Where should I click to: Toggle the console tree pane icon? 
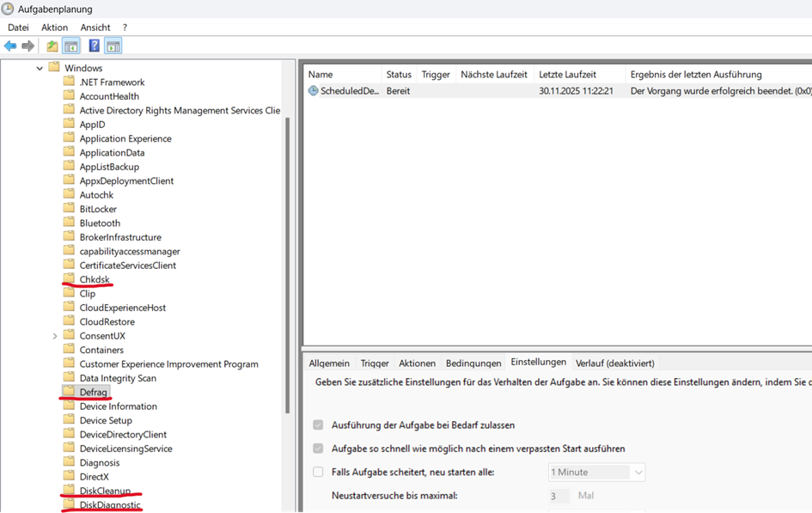(x=71, y=46)
